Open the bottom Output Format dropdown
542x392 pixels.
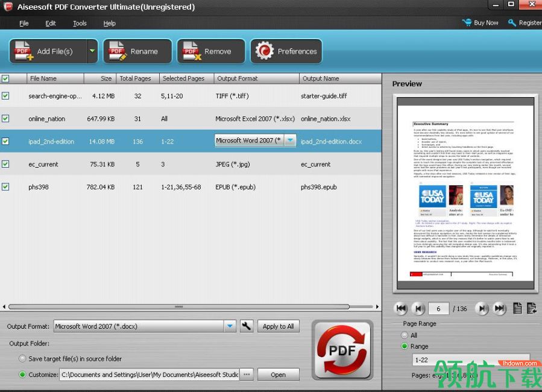(x=230, y=326)
